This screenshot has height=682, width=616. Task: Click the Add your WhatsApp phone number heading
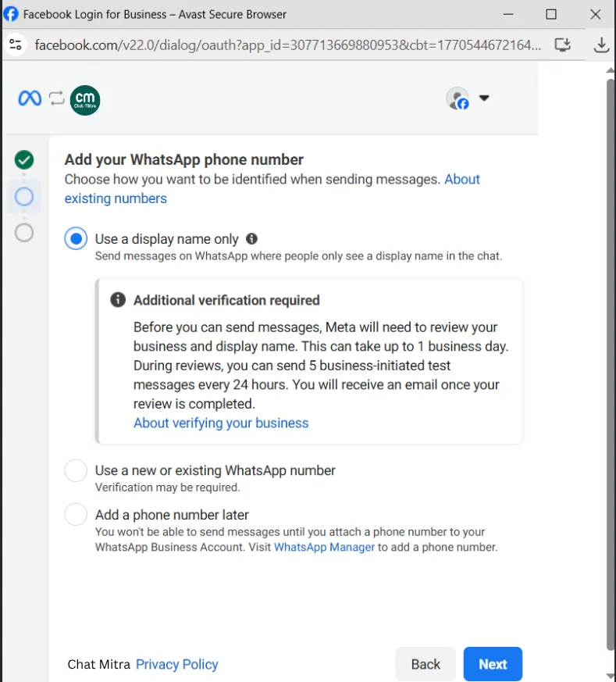tap(184, 159)
